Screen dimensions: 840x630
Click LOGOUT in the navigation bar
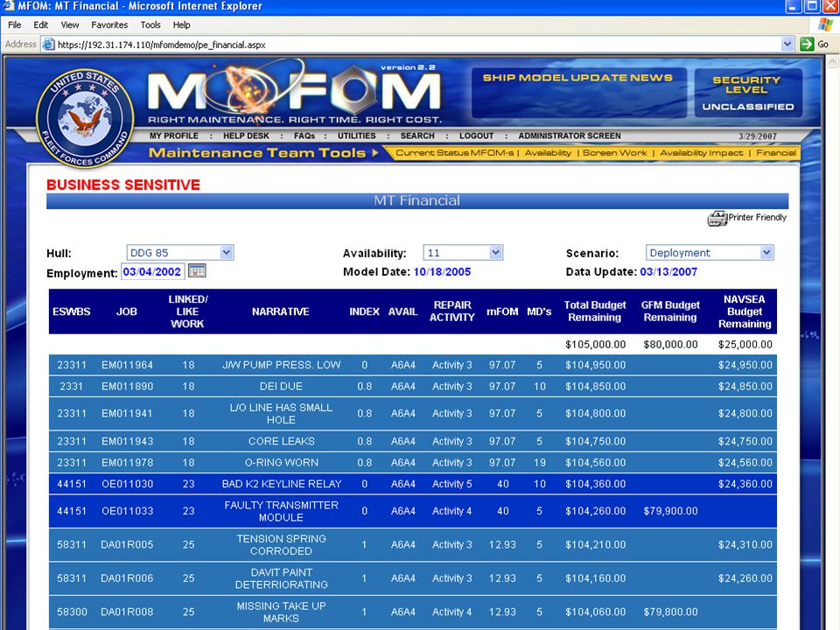tap(476, 136)
